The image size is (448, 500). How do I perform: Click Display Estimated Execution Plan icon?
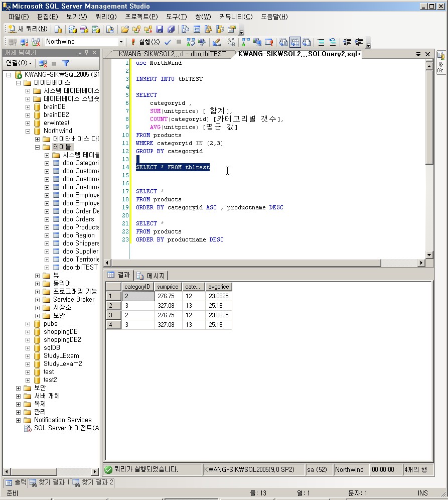click(191, 42)
